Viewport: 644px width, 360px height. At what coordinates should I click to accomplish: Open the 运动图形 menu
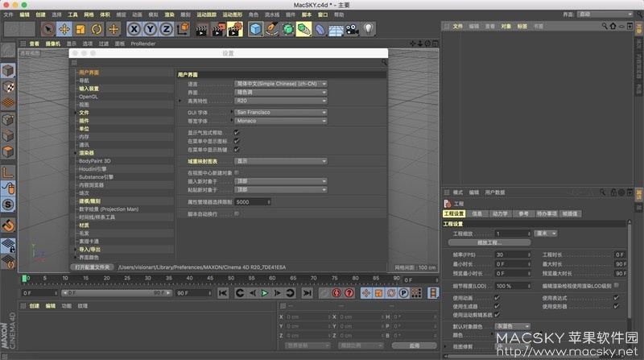233,14
